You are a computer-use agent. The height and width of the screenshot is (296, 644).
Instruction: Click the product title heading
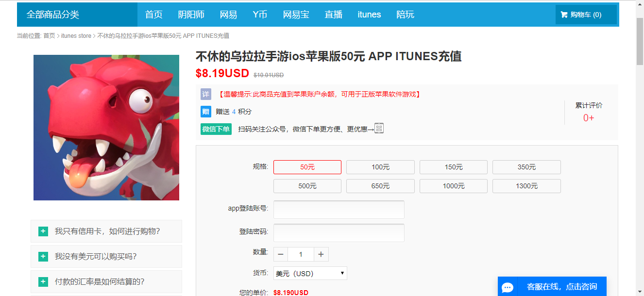pyautogui.click(x=328, y=56)
